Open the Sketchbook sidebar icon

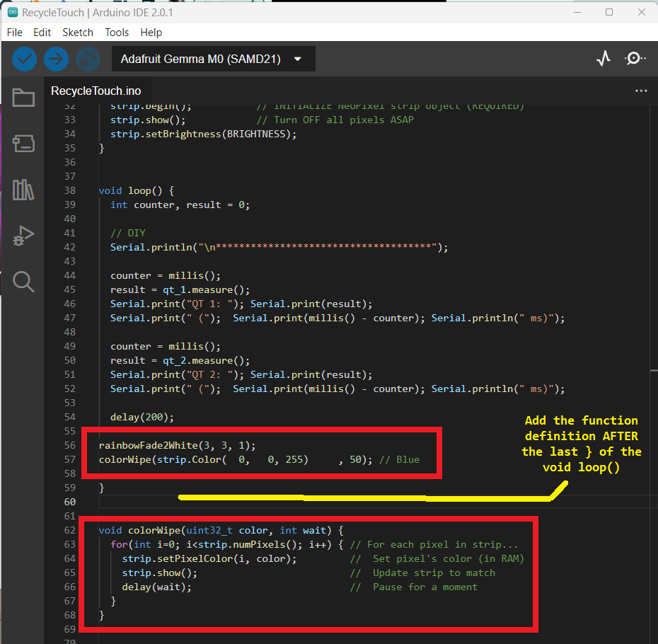(23, 98)
